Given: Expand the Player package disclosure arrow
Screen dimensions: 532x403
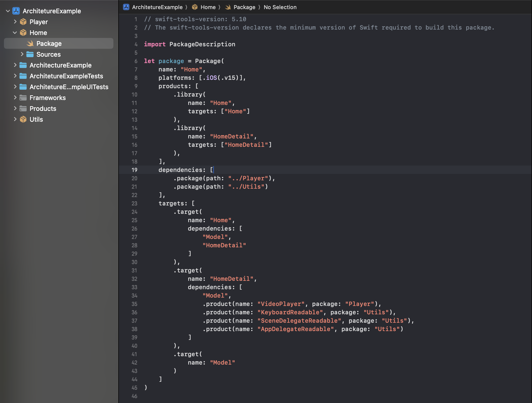Looking at the screenshot, I should tap(15, 22).
